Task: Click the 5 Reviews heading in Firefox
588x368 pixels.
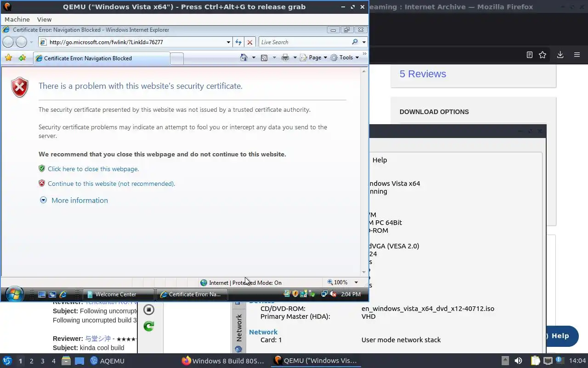Action: click(423, 74)
